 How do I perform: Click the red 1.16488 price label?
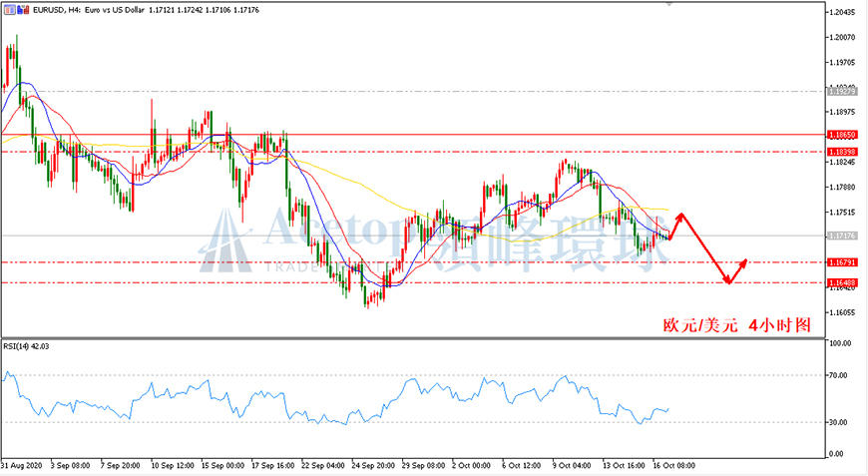tap(842, 282)
